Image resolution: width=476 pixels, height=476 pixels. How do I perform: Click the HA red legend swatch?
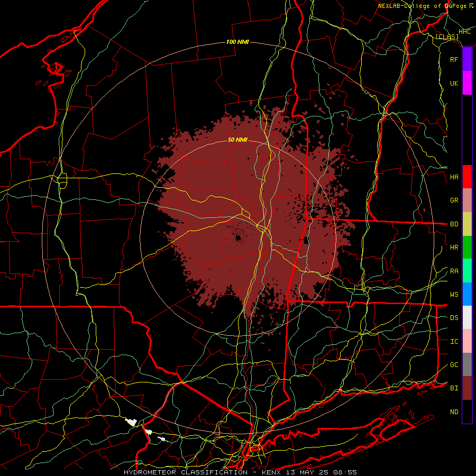(467, 177)
